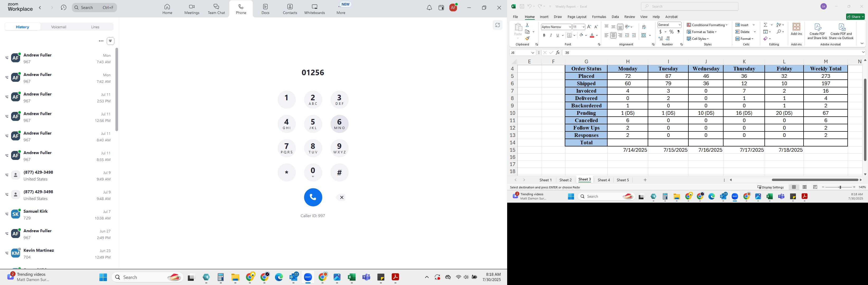Image resolution: width=868 pixels, height=285 pixels.
Task: Expand Format as Table menu
Action: (702, 32)
